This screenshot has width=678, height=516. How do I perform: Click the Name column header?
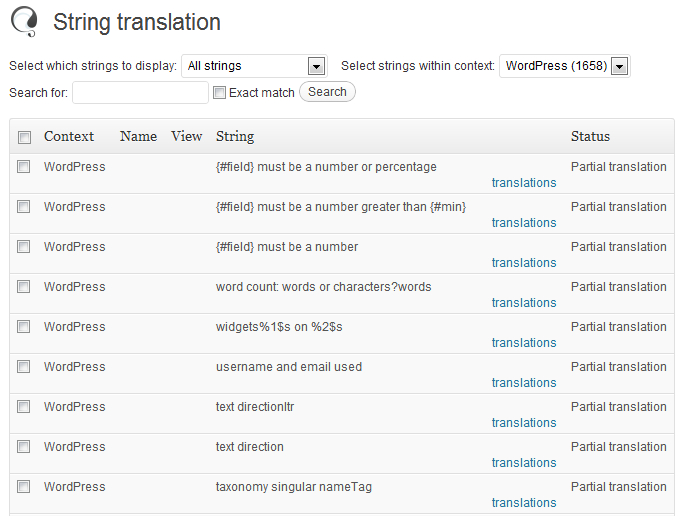click(138, 136)
